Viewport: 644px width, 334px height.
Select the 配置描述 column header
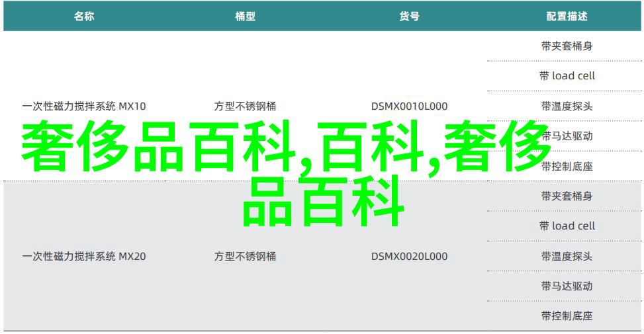(566, 17)
